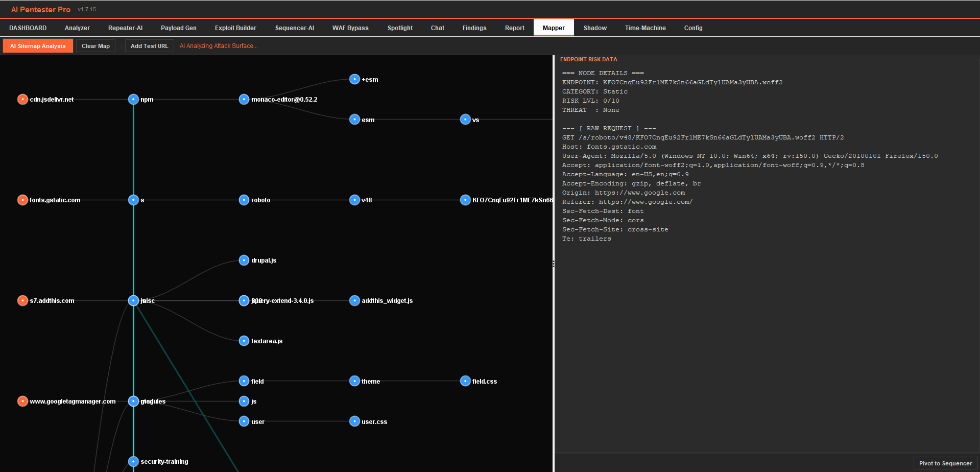Run AI Sitemap Analysis
980x472 pixels.
pyautogui.click(x=38, y=46)
